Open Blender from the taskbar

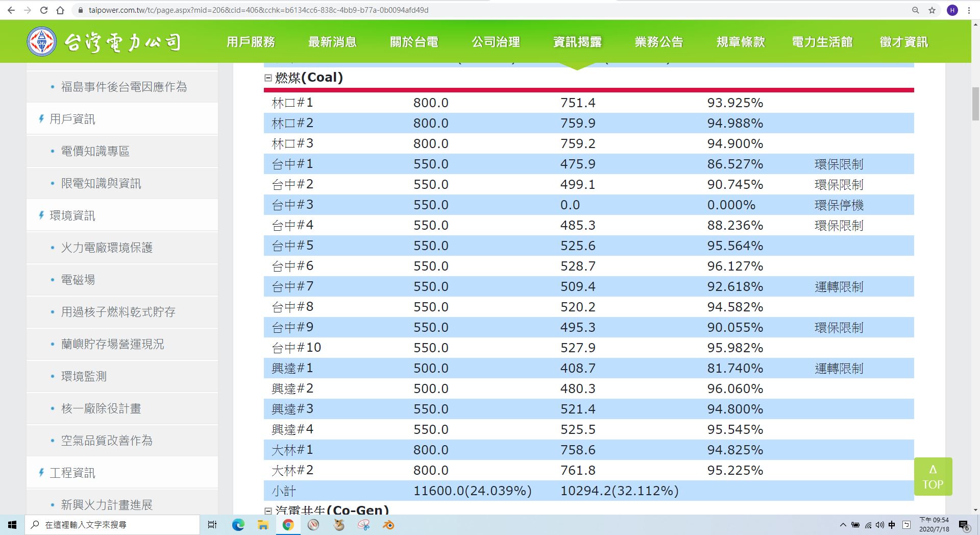click(389, 525)
